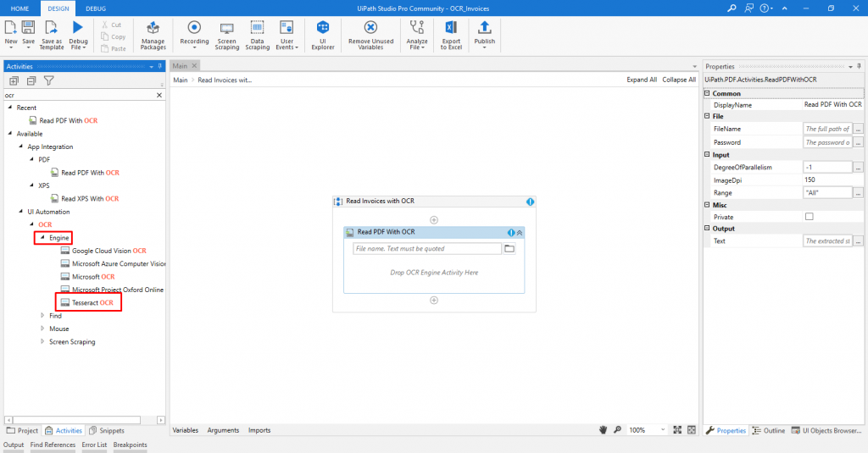Open Screen Scraping tool
Viewport: 868px width, 453px height.
[227, 36]
